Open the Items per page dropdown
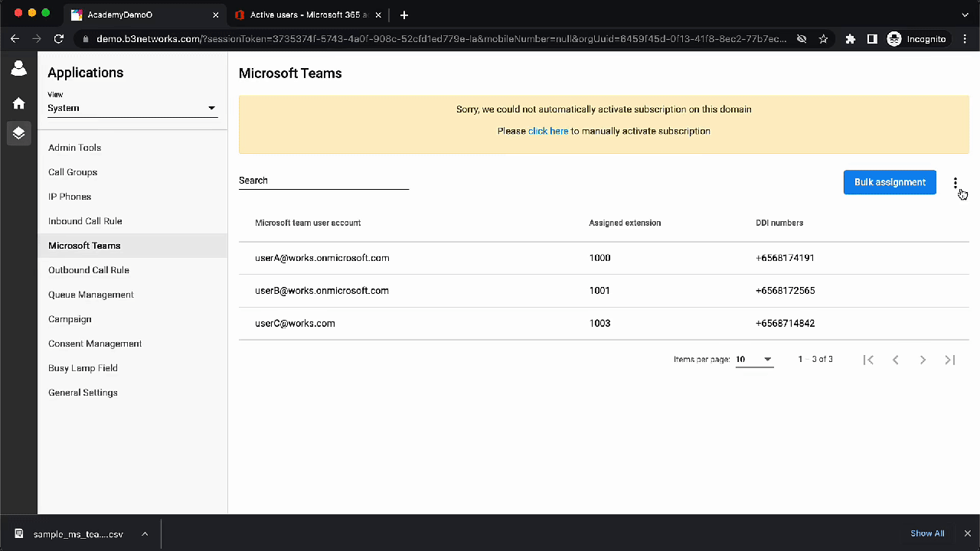Image resolution: width=980 pixels, height=551 pixels. pyautogui.click(x=754, y=360)
